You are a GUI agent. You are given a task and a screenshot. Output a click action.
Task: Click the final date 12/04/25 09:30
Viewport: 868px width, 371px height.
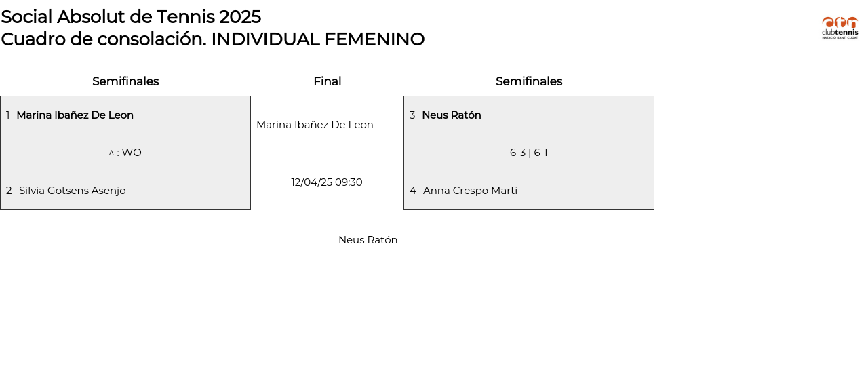coord(327,182)
